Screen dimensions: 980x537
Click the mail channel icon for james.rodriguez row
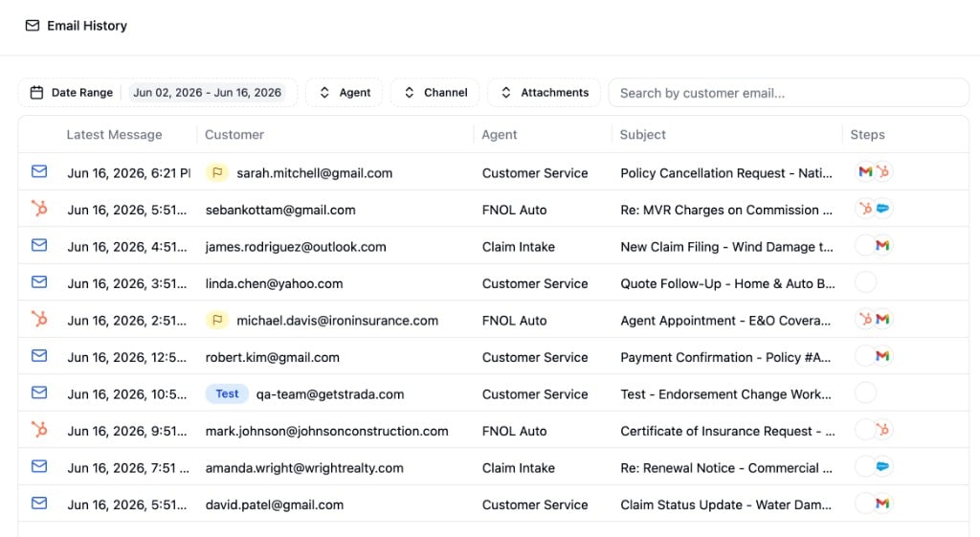pos(39,245)
